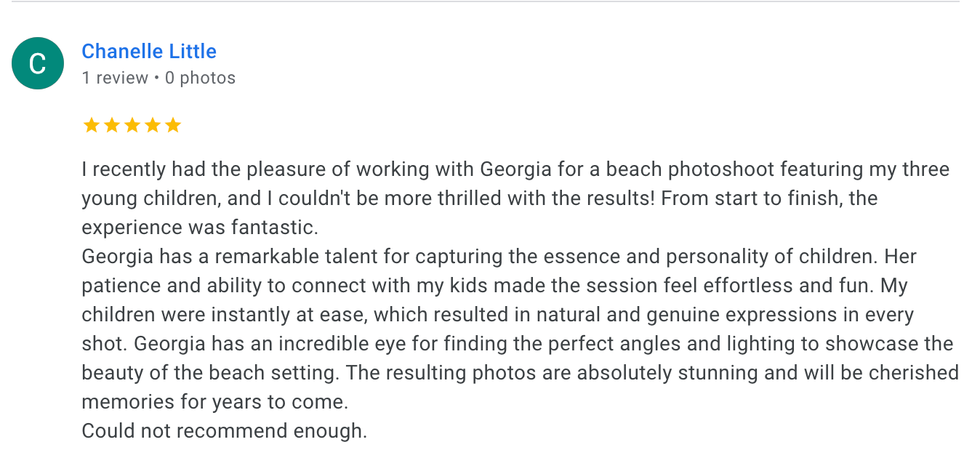Click the "Could not recommend enough." sentence
The height and width of the screenshot is (458, 980).
(x=225, y=431)
